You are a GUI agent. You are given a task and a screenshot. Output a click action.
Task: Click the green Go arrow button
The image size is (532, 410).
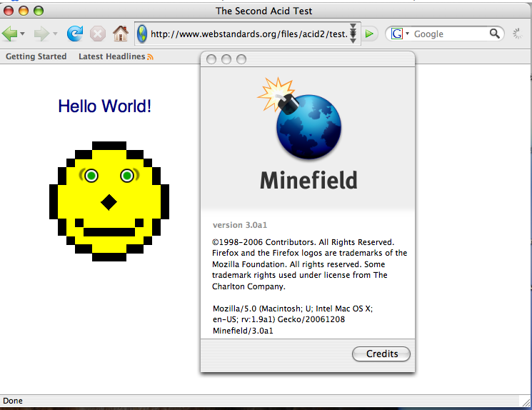(369, 34)
